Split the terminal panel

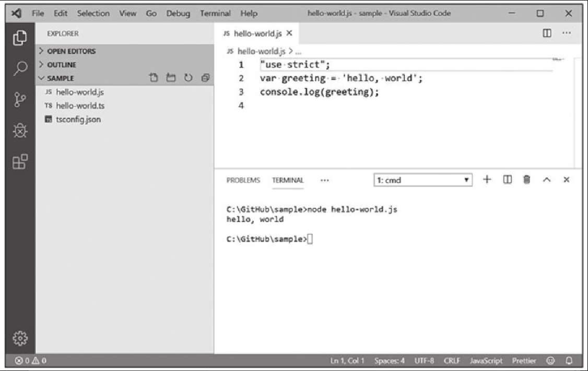[x=507, y=179]
